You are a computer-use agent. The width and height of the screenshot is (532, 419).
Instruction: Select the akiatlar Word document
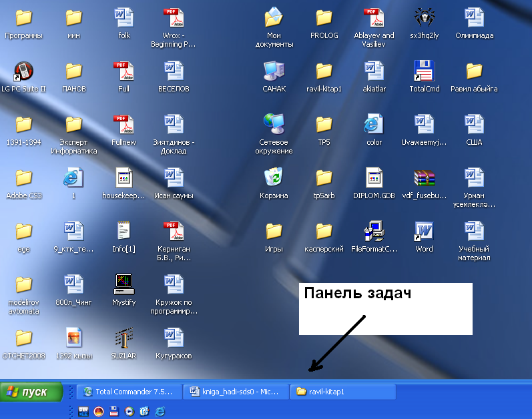pos(374,71)
